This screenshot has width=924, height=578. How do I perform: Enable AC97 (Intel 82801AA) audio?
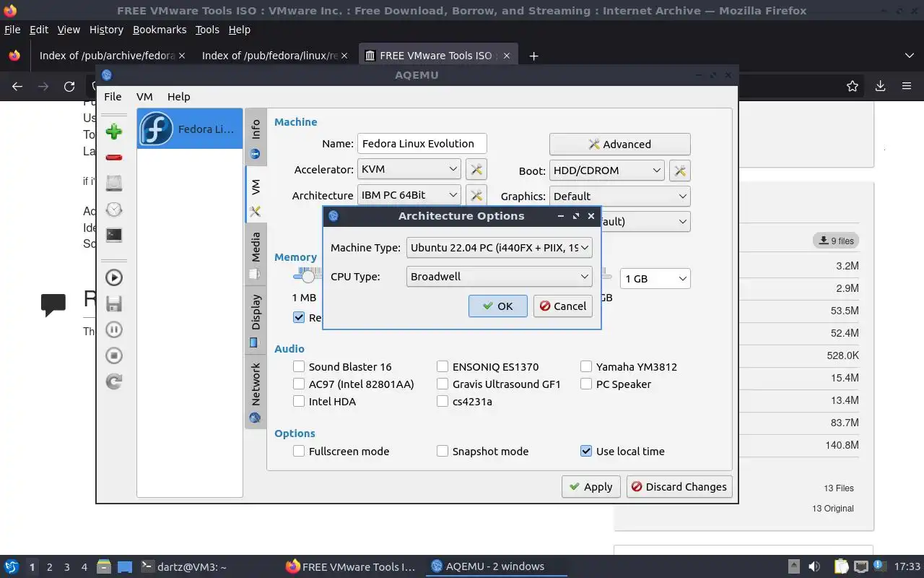[x=299, y=384]
